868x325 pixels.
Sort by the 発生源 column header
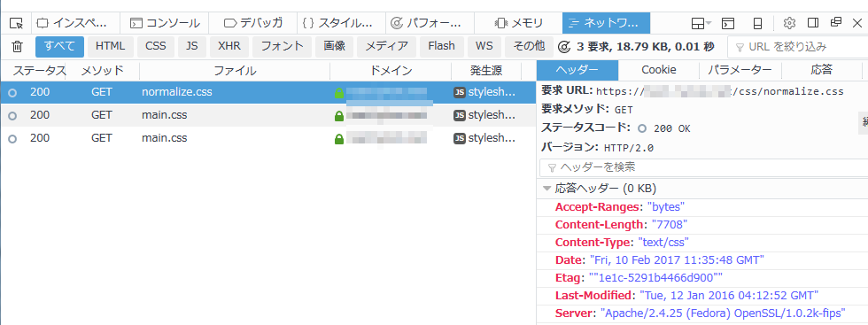(x=486, y=70)
